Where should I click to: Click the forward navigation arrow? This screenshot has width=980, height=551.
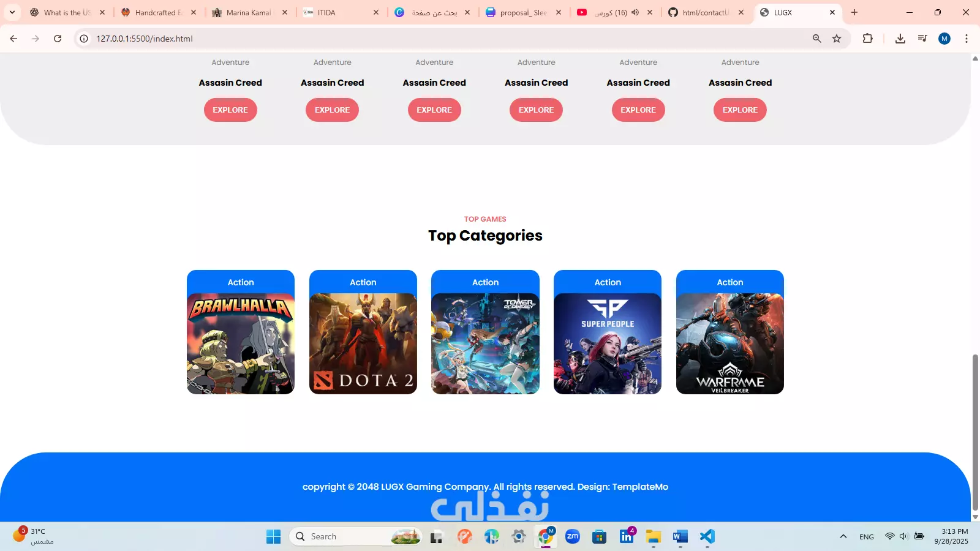click(x=36, y=39)
